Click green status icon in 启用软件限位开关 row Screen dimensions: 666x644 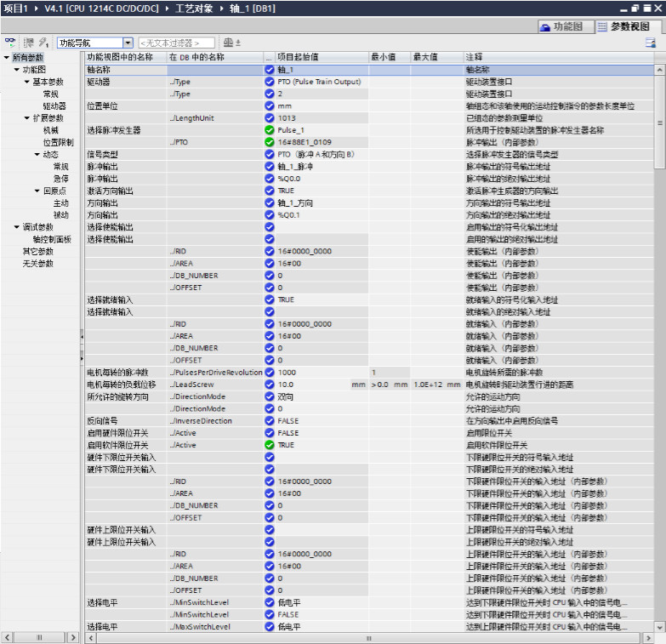[x=270, y=445]
